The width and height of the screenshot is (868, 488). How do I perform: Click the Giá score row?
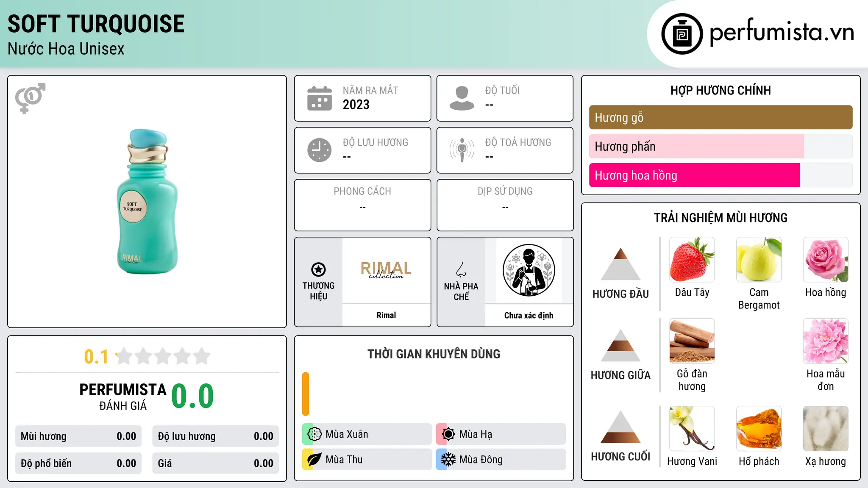215,463
